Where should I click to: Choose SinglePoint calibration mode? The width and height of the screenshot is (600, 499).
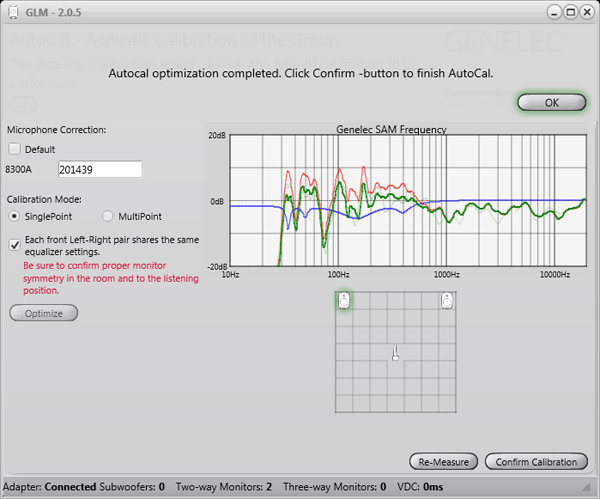coord(14,216)
